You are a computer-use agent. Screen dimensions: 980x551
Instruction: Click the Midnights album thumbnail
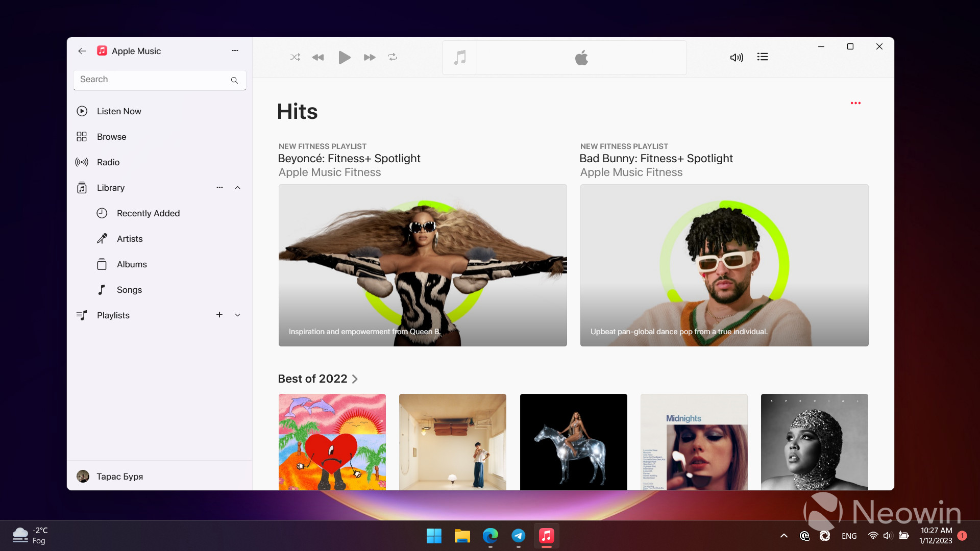[694, 442]
